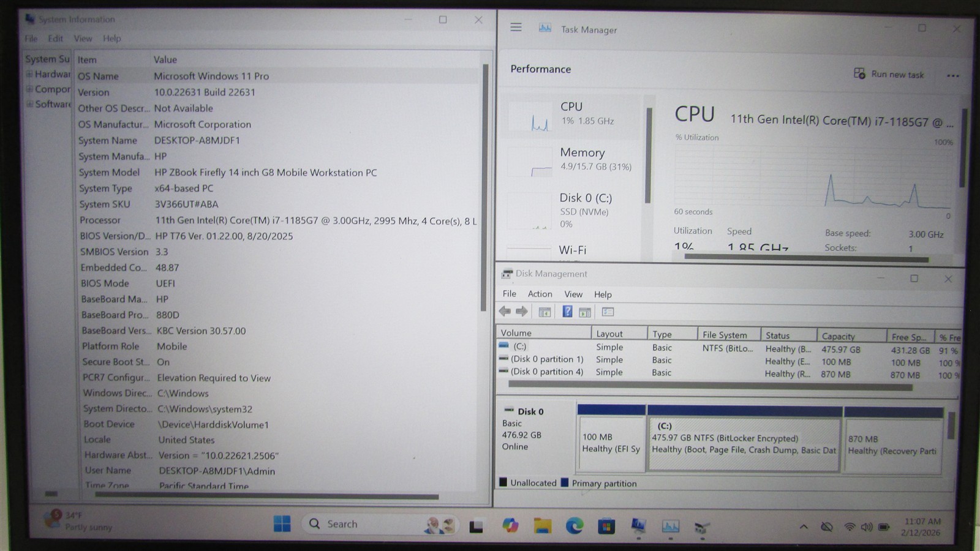Click the Run new task button
This screenshot has height=551, width=980.
point(889,74)
